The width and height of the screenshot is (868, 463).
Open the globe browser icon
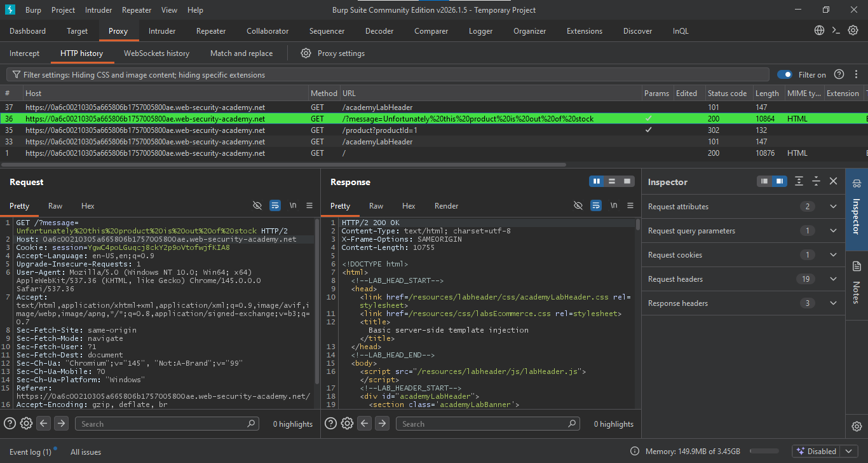(x=820, y=31)
